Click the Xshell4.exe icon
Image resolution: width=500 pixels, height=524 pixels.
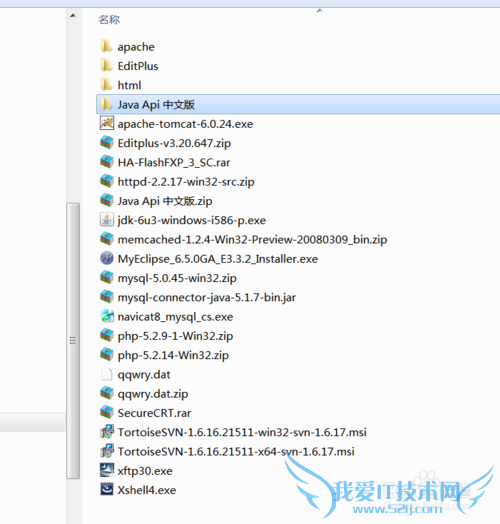coord(107,490)
